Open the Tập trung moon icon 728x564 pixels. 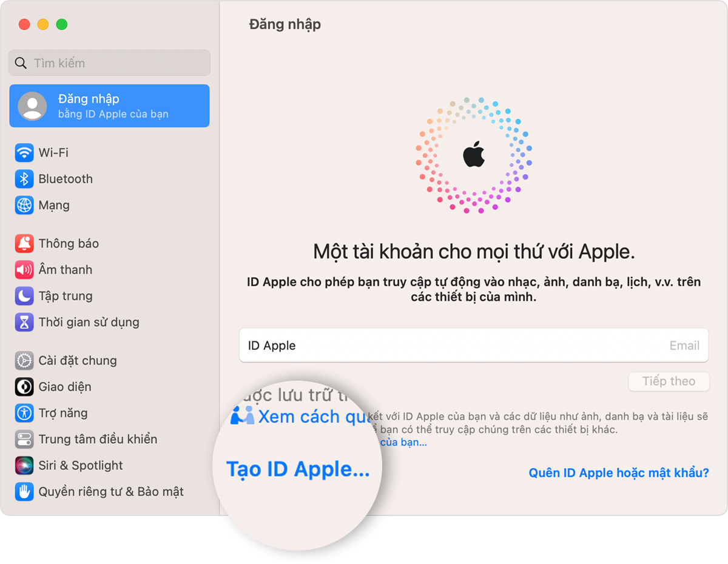(24, 296)
